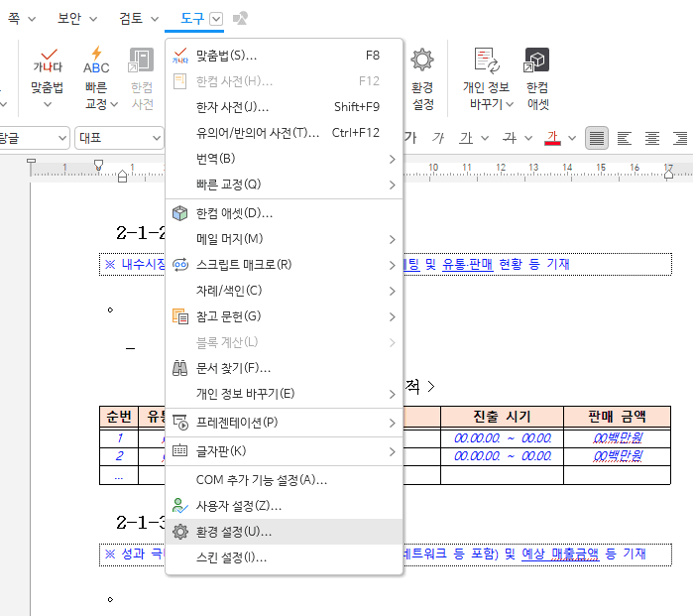Select 한자 사전(J)... menu item

(284, 106)
